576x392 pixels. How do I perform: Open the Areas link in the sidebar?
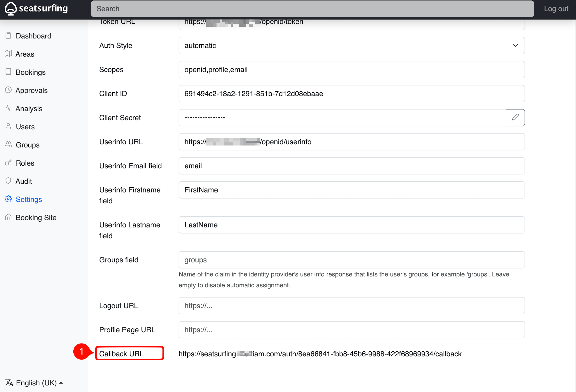[25, 54]
